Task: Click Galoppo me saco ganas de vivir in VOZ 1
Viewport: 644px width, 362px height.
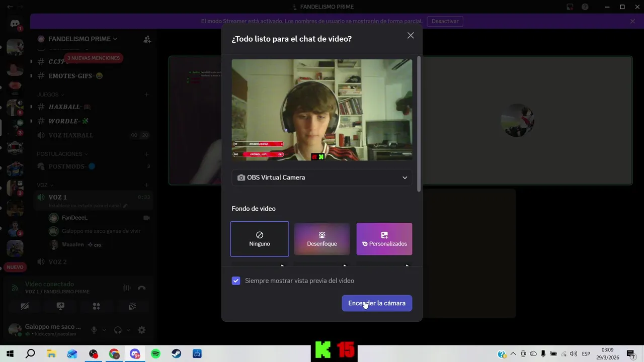Action: (101, 231)
